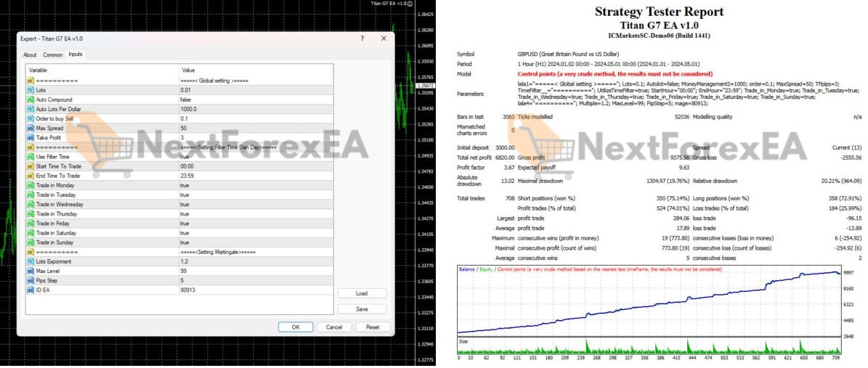
Task: Click the Variable column header
Action: tap(102, 70)
